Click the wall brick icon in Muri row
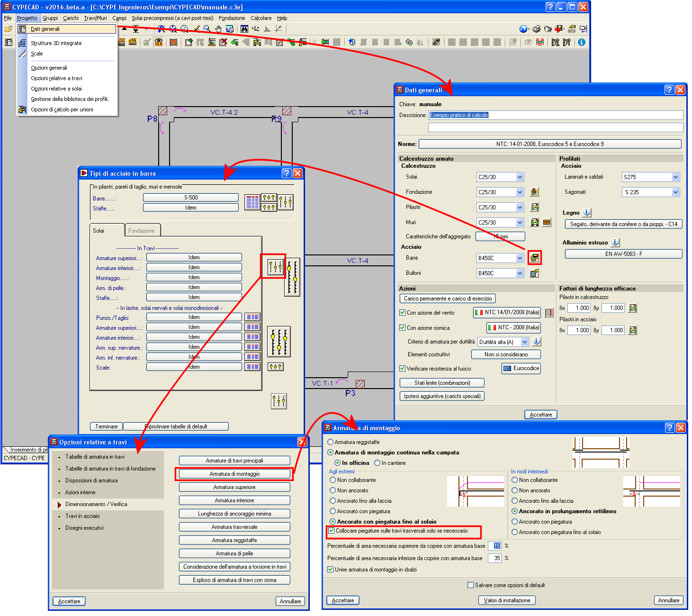Image resolution: width=692 pixels, height=616 pixels. (547, 222)
